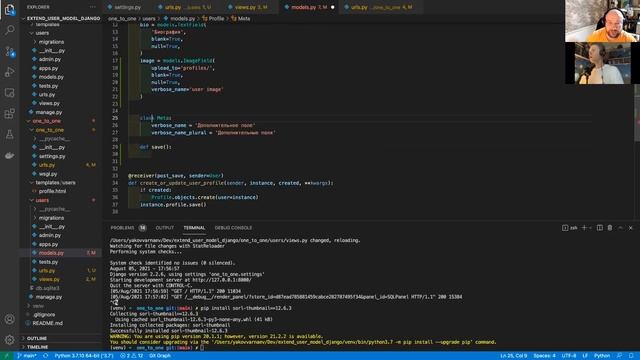This screenshot has width=640, height=360.
Task: Change Python language mode in status bar
Action: 602,356
